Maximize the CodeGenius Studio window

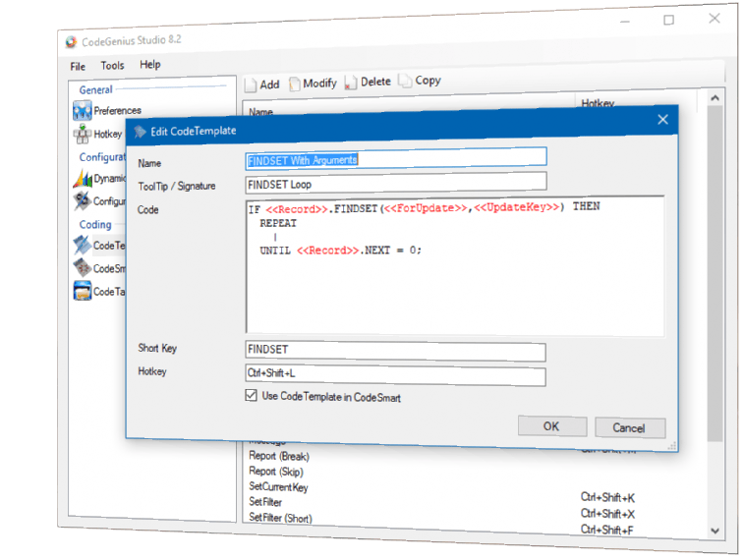[x=668, y=20]
